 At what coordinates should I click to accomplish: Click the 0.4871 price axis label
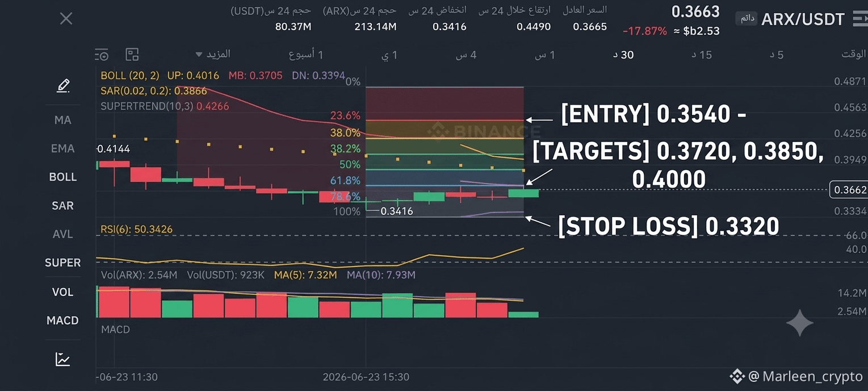[x=850, y=81]
